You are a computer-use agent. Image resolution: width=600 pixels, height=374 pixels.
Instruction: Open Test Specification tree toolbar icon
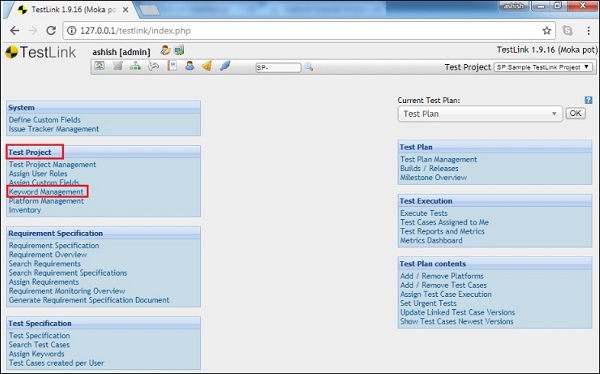pyautogui.click(x=135, y=66)
